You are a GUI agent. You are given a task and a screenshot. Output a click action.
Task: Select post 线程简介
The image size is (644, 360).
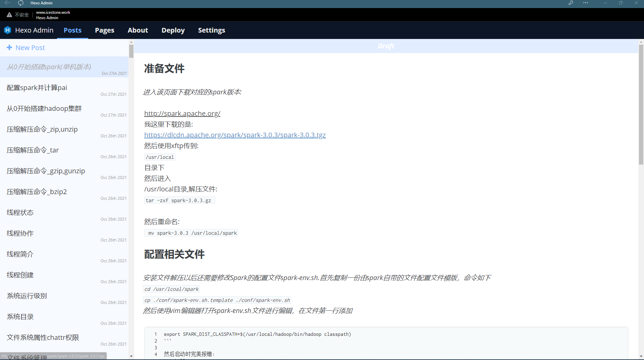(x=64, y=254)
